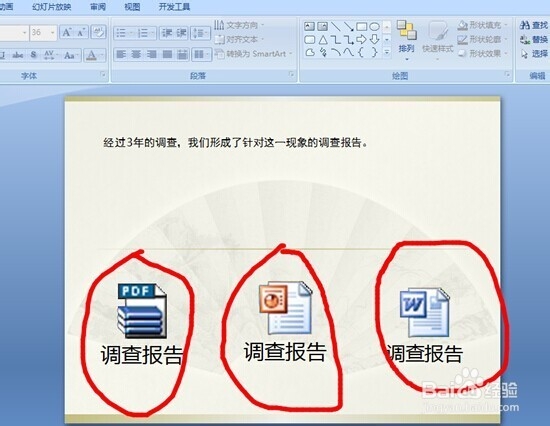Decrease the list indent level
Screen dimensions: 550x426
(x=167, y=33)
